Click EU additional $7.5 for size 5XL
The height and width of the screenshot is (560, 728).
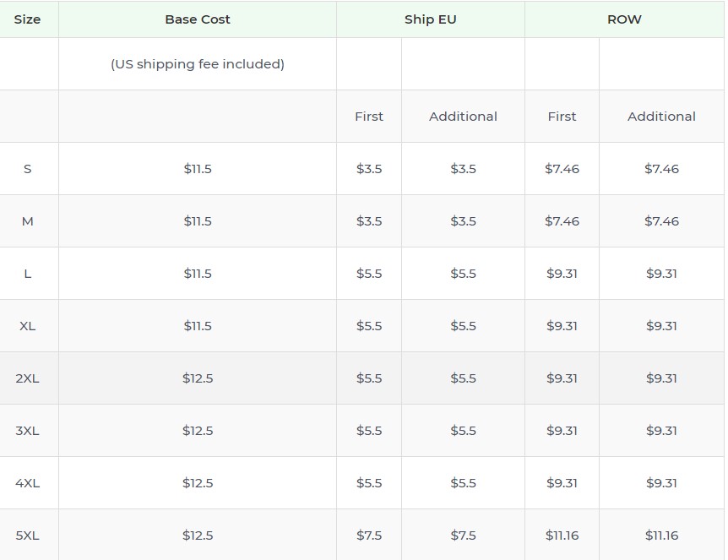pos(463,536)
